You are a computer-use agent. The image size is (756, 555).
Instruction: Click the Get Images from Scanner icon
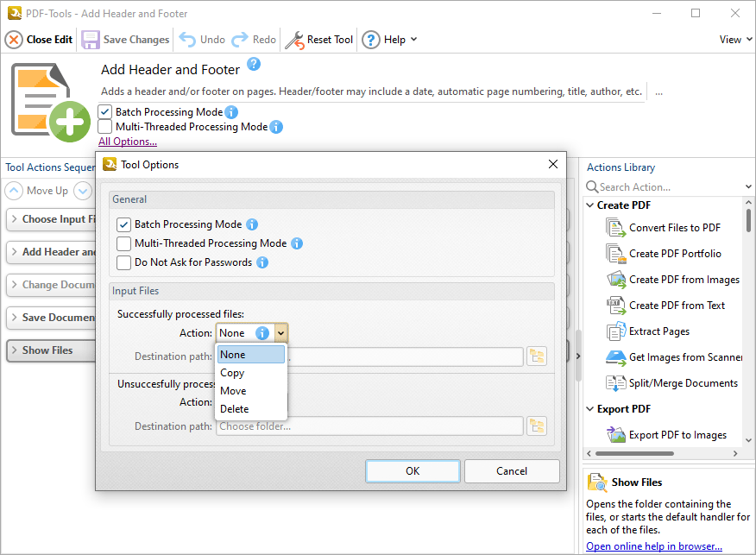point(615,357)
